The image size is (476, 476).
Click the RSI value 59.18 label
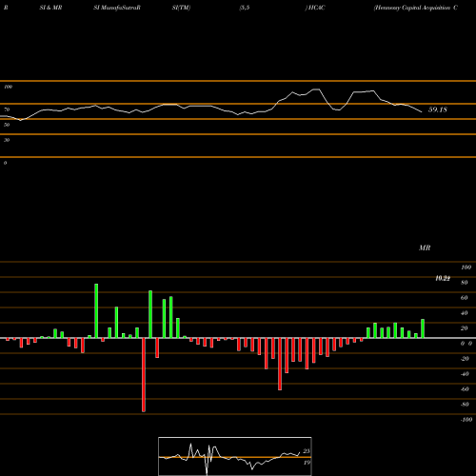click(x=438, y=109)
